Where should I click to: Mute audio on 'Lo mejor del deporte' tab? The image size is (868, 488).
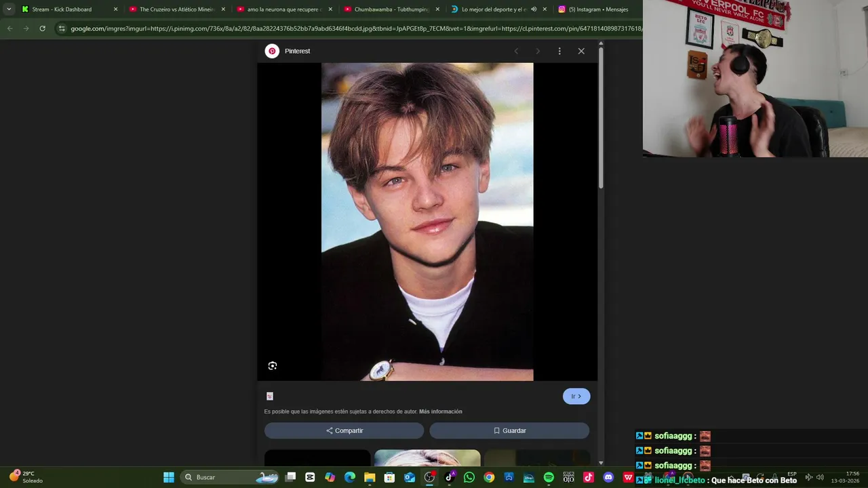click(534, 9)
